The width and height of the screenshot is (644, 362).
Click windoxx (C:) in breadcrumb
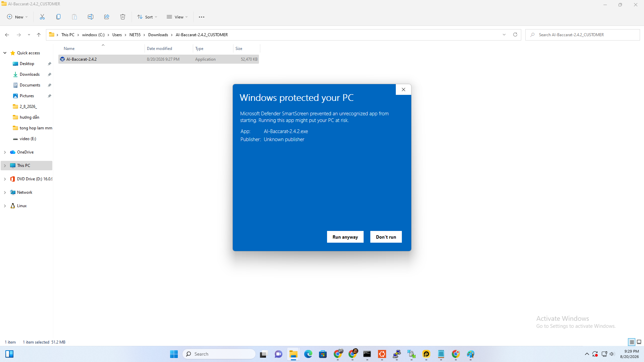[93, 35]
